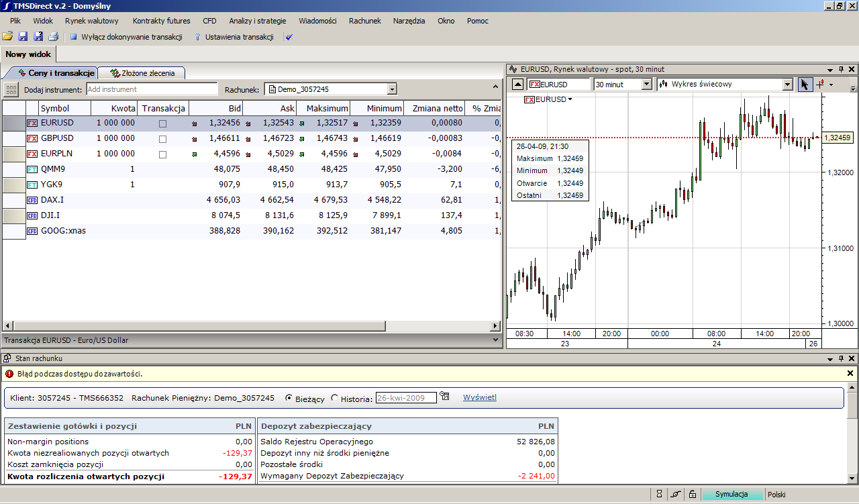The height and width of the screenshot is (504, 859).
Task: Close the yellow error message bar
Action: [x=850, y=373]
